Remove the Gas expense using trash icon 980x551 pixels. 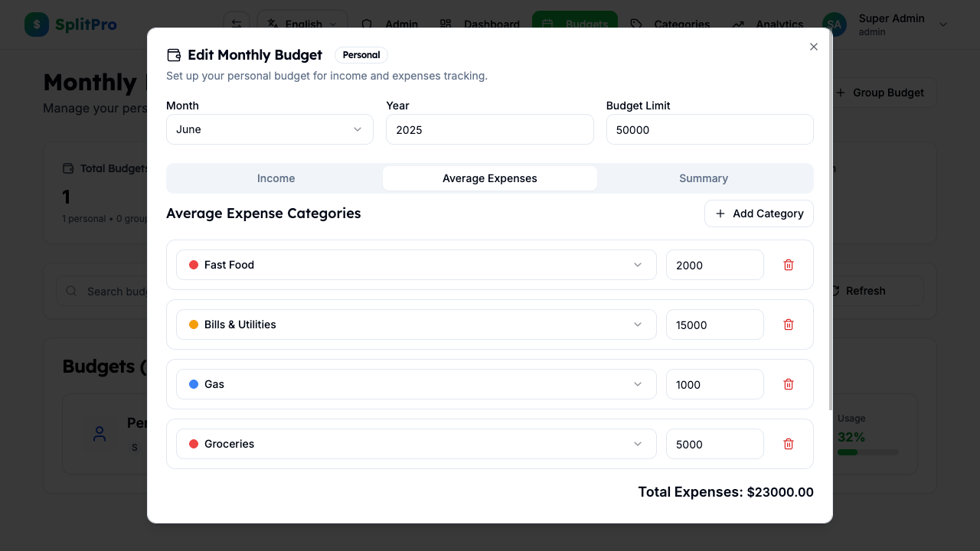pyautogui.click(x=788, y=384)
